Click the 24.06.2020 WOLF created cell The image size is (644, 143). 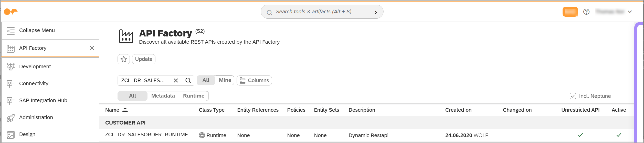[467, 135]
